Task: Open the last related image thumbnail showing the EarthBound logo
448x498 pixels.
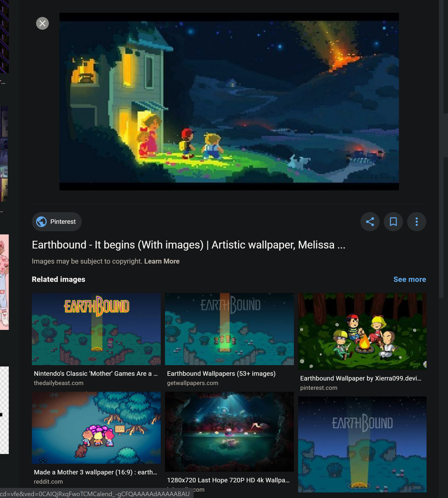Action: pyautogui.click(x=362, y=444)
